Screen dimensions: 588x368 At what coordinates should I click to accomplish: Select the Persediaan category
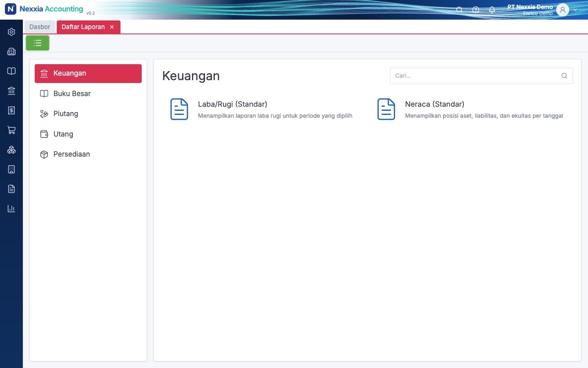pyautogui.click(x=88, y=154)
